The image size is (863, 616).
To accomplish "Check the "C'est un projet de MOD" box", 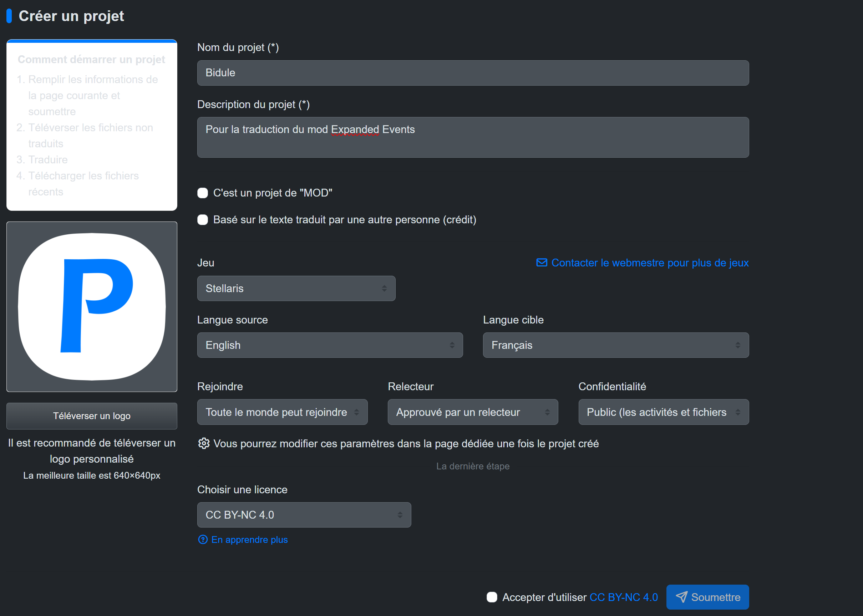I will [203, 193].
